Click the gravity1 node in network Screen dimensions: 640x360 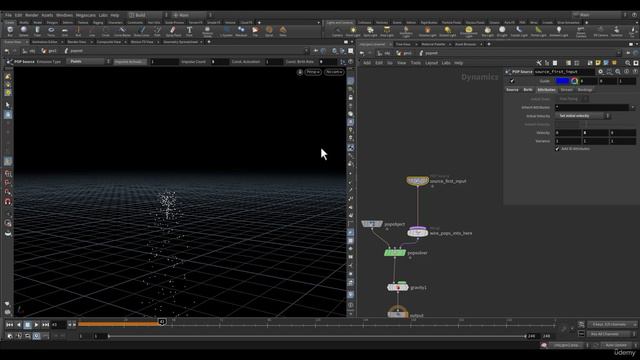(x=398, y=287)
